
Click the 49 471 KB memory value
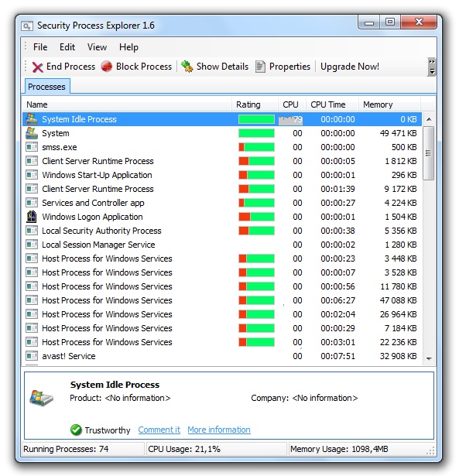[398, 133]
